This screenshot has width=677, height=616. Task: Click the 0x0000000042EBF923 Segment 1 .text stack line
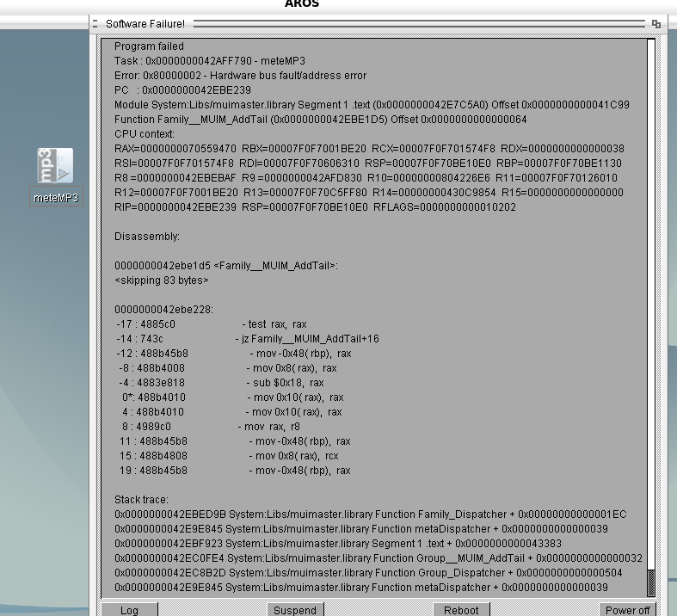click(x=338, y=544)
